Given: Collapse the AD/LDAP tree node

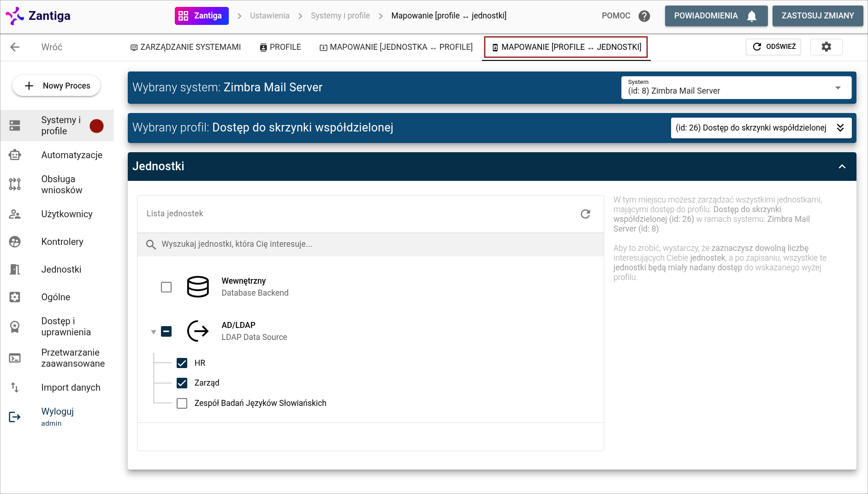Looking at the screenshot, I should (154, 332).
